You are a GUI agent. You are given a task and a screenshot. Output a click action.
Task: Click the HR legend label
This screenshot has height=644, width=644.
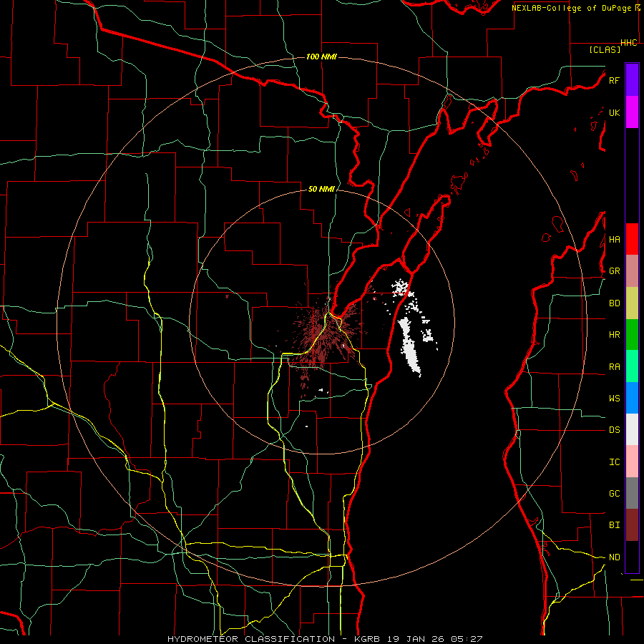point(614,335)
